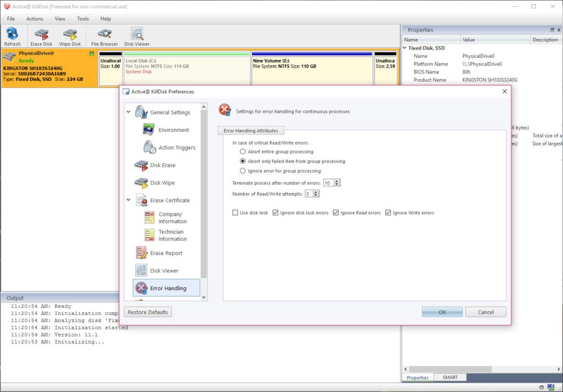Screen dimensions: 563x392
Task: Click the Restore Defaults button
Action: tap(148, 312)
